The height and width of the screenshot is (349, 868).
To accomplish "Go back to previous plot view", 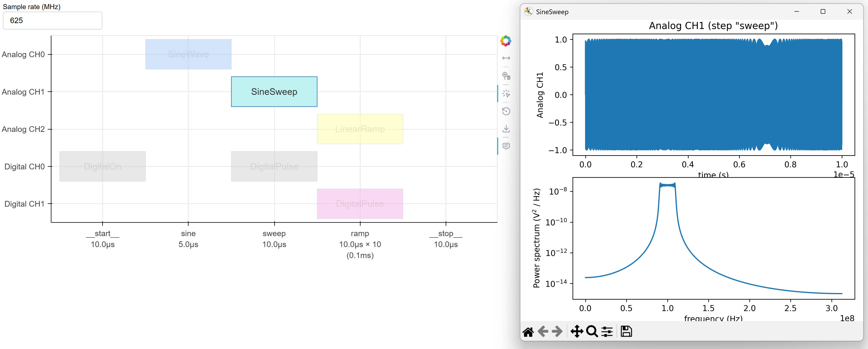I will click(x=543, y=331).
